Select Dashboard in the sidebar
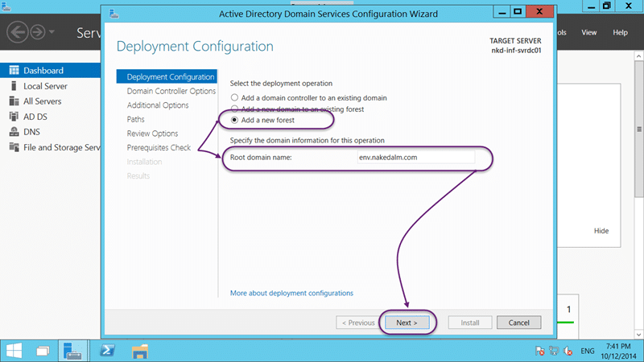644x362 pixels. click(x=50, y=70)
